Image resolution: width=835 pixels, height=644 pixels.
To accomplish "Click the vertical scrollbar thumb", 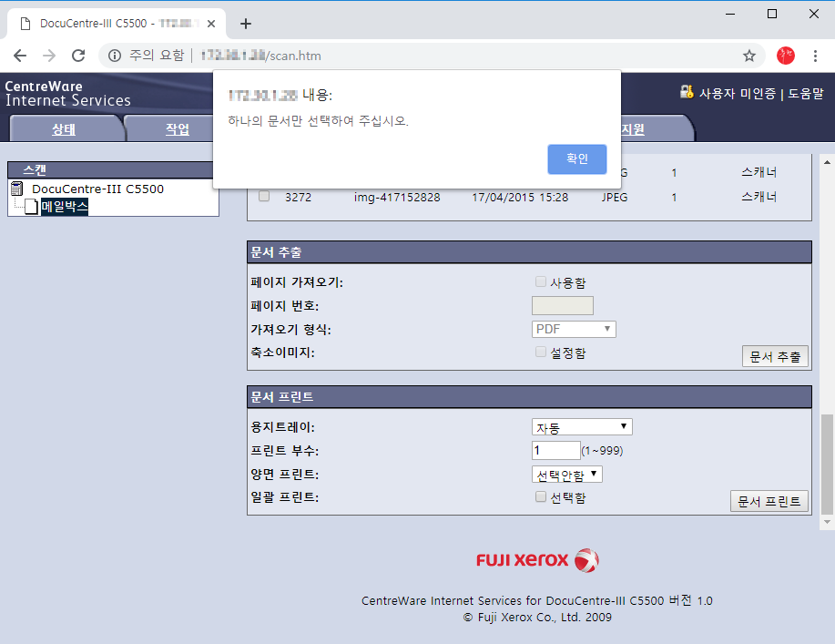I will click(x=827, y=464).
